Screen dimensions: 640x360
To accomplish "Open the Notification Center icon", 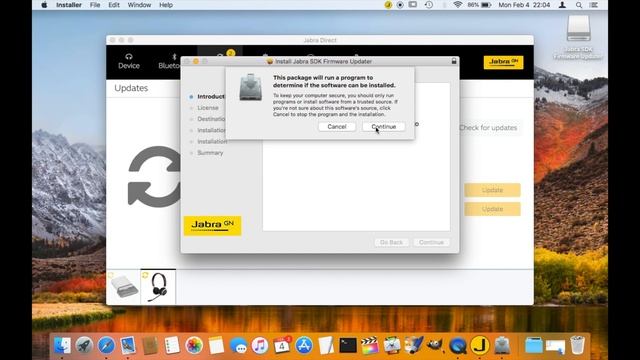I will 594,5.
